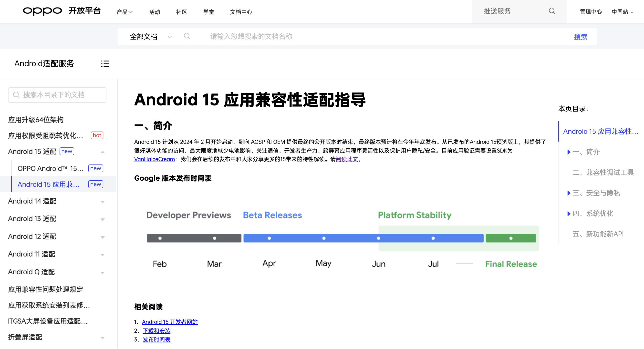Open 应用兼容性问题处理规定 in the sidebar
644x349 pixels.
pos(45,289)
